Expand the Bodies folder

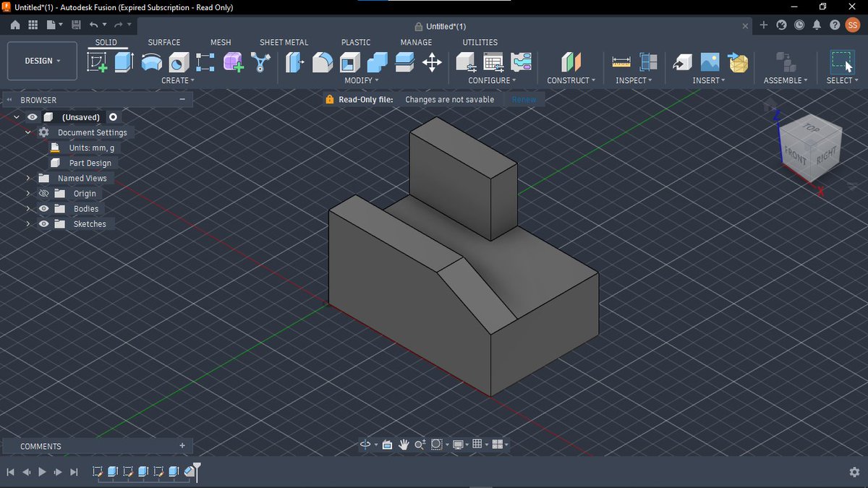tap(28, 209)
